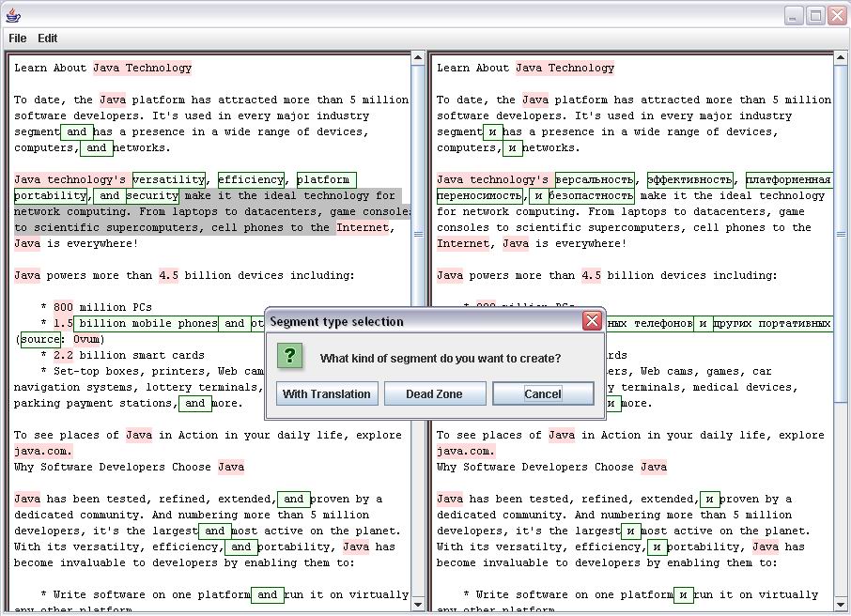The image size is (851, 616).
Task: Click the "платформенная" segment in right pane
Action: tap(789, 179)
